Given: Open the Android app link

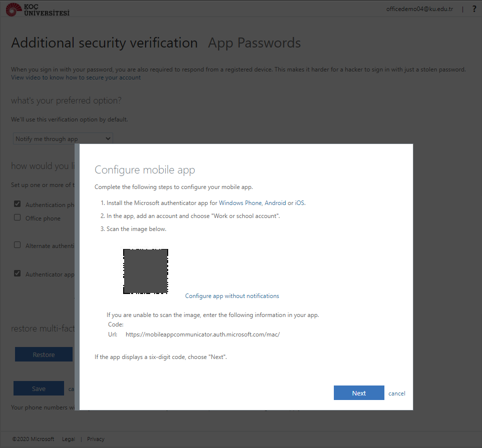Looking at the screenshot, I should [275, 203].
